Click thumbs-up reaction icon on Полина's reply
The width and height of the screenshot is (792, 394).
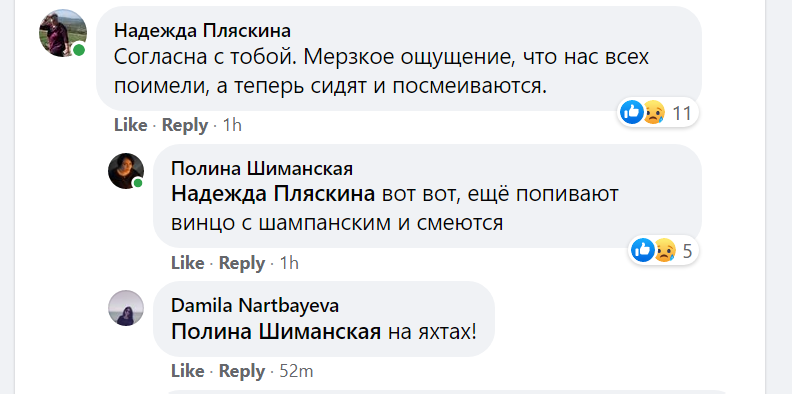pyautogui.click(x=643, y=250)
